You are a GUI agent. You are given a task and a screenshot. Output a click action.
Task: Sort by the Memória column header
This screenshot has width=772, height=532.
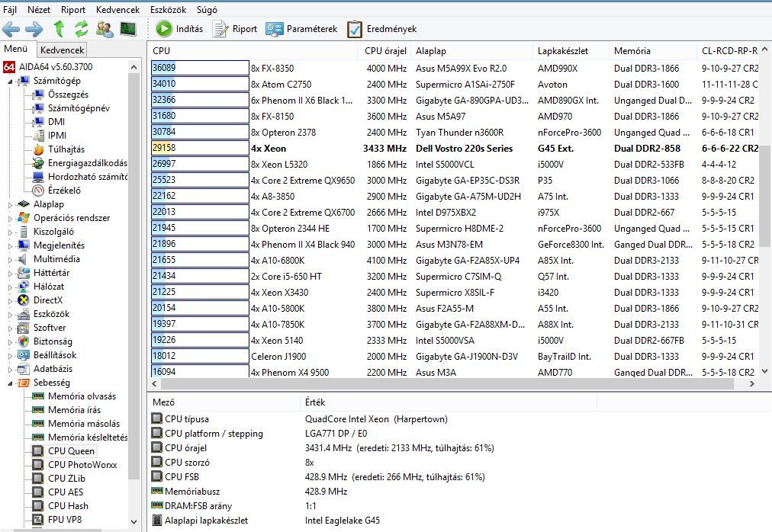tap(653, 51)
